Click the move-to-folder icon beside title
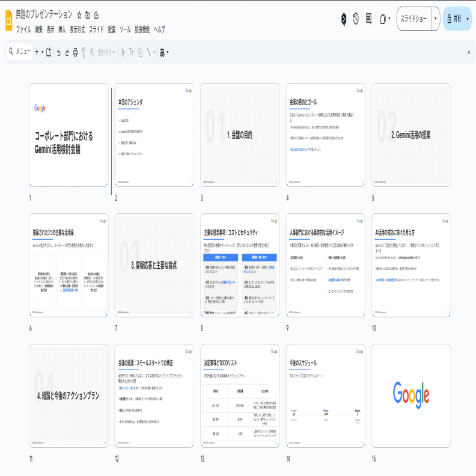 [x=88, y=15]
